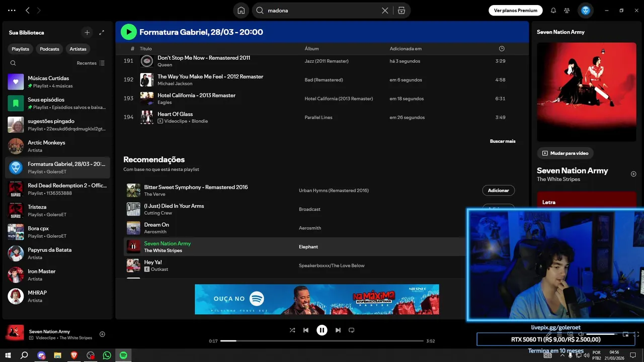Open Urban Hymns (Remastered 2016) album

(334, 191)
